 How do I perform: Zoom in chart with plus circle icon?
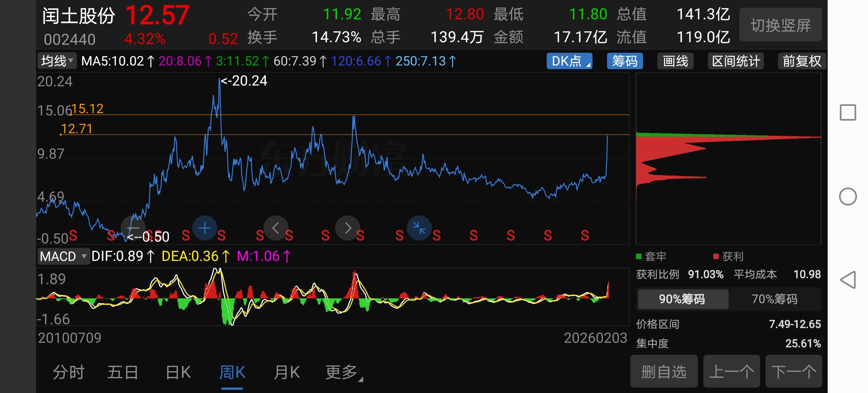pyautogui.click(x=205, y=228)
